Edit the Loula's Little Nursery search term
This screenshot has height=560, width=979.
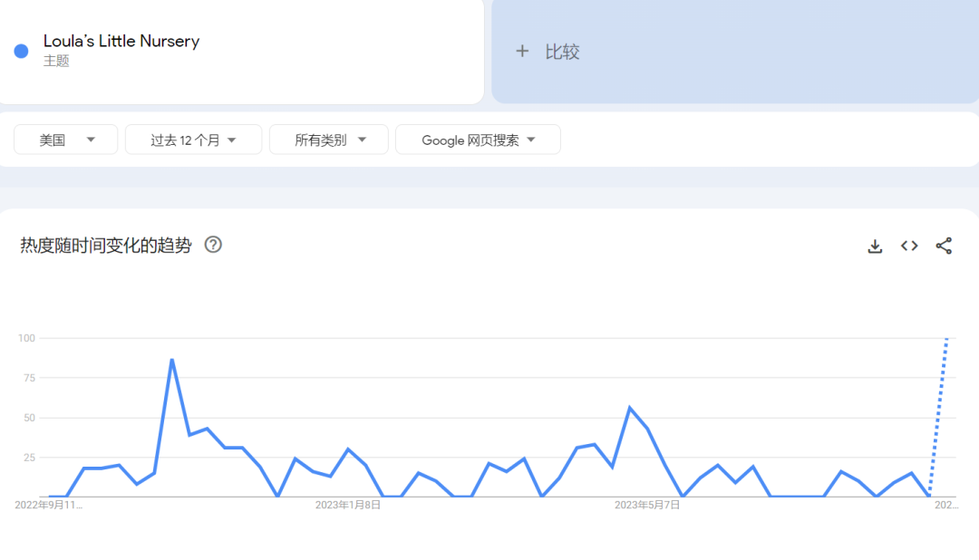coord(121,41)
